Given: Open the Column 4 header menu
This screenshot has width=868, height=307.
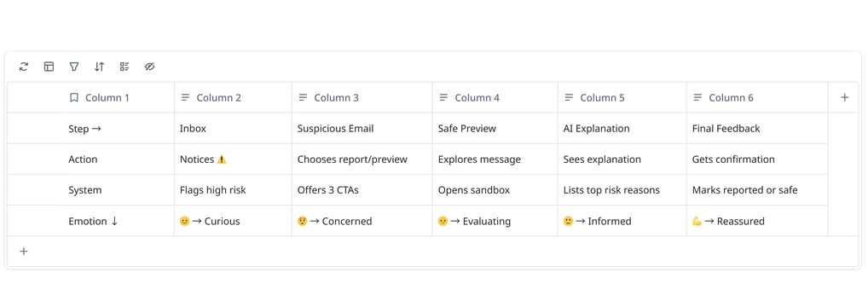Looking at the screenshot, I should pos(495,97).
